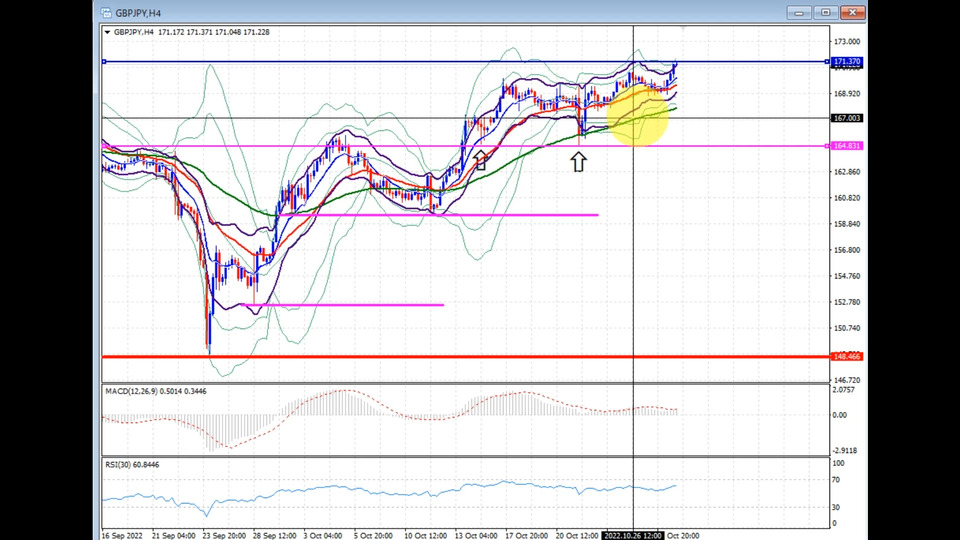Click the 5 Oct 20:00 date label

pyautogui.click(x=373, y=536)
